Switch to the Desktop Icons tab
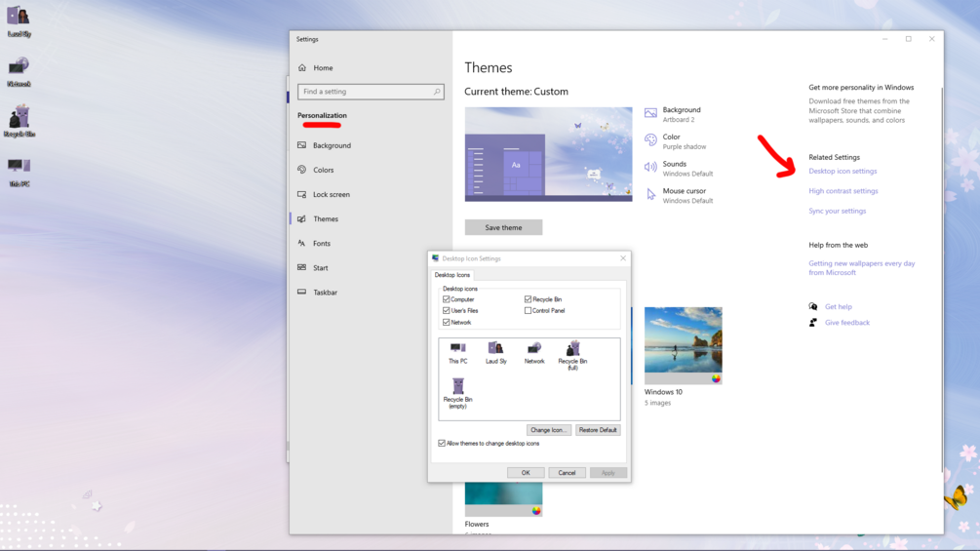This screenshot has height=551, width=980. 452,275
